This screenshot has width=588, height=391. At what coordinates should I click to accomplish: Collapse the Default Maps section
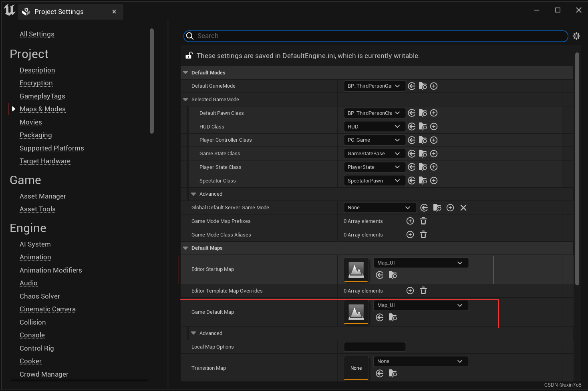click(185, 248)
